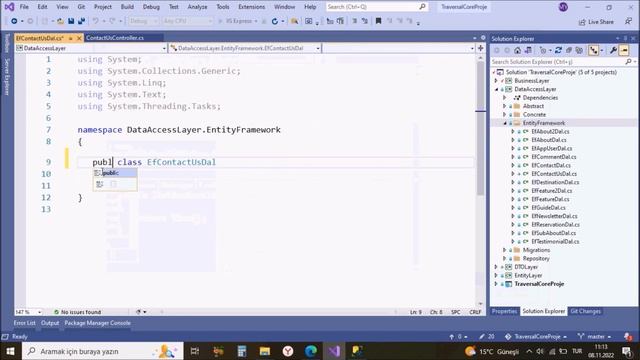Viewport: 640px width, 360px height.
Task: Open the Any CPU platform dropdown
Action: (x=187, y=21)
